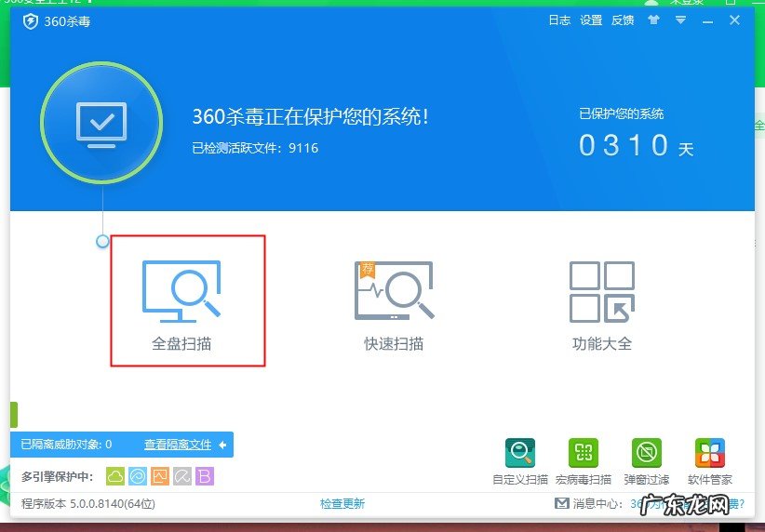Click the 360杀毒正在保护您的系统 headline
The width and height of the screenshot is (765, 532).
pos(310,116)
